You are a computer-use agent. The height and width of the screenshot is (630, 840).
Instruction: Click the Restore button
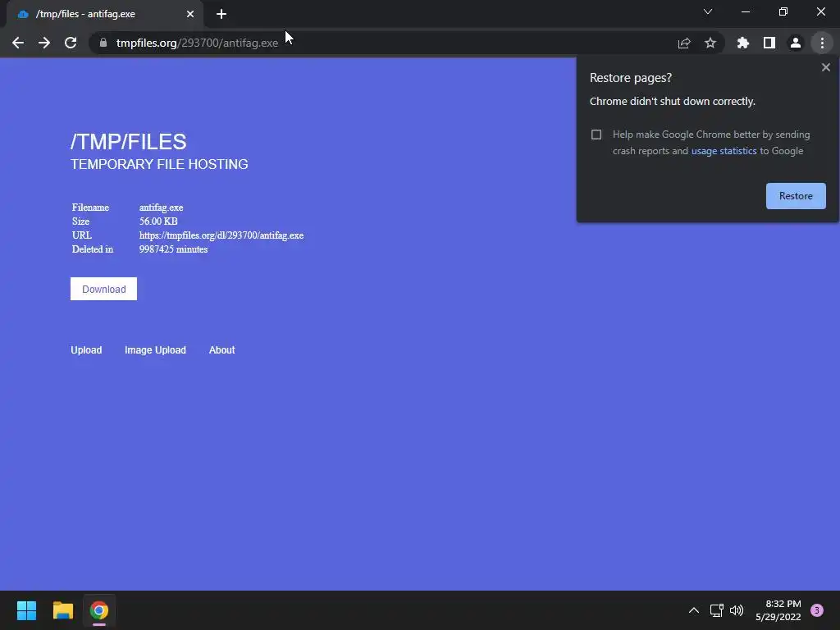pyautogui.click(x=796, y=196)
